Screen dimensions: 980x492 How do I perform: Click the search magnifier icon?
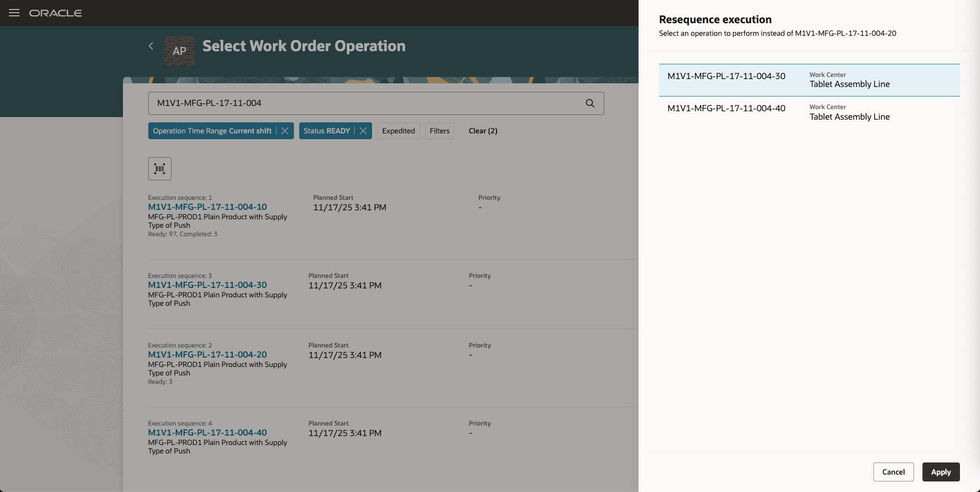589,103
